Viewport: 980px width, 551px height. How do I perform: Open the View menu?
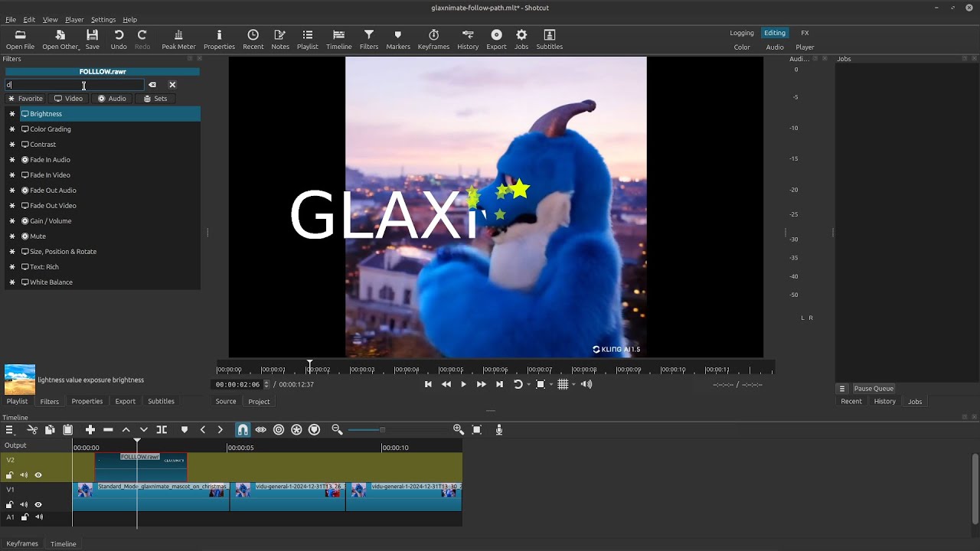click(50, 20)
